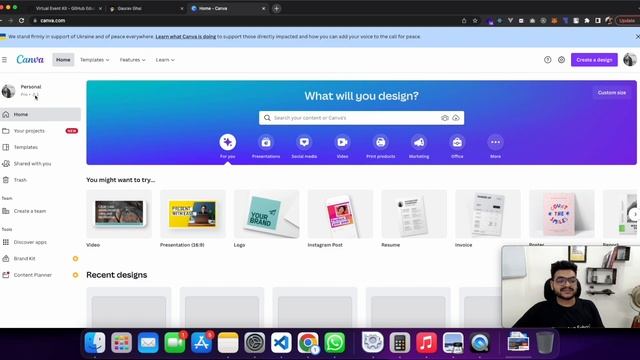Image resolution: width=640 pixels, height=360 pixels.
Task: Open WhatsApp in the dock
Action: (334, 342)
